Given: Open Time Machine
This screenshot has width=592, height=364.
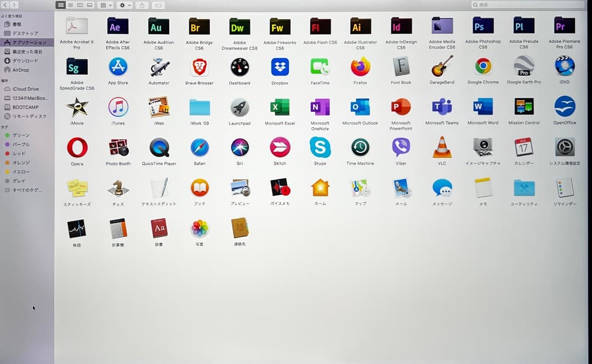Looking at the screenshot, I should pyautogui.click(x=360, y=148).
